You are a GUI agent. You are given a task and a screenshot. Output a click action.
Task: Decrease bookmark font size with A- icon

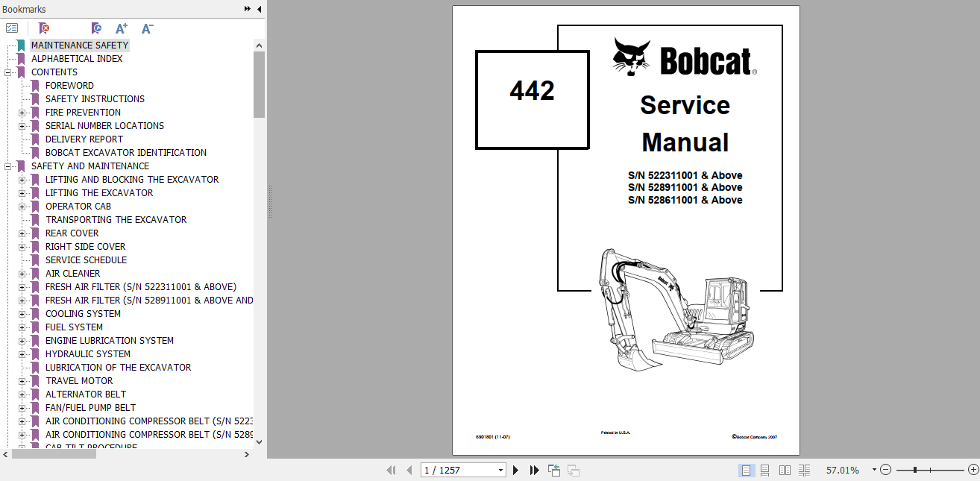pos(147,28)
